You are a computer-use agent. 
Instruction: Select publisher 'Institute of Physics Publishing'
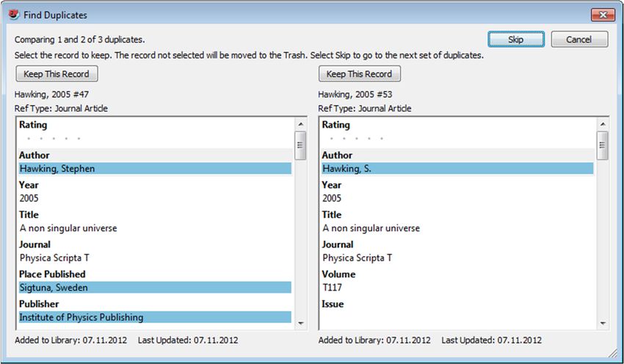point(155,318)
